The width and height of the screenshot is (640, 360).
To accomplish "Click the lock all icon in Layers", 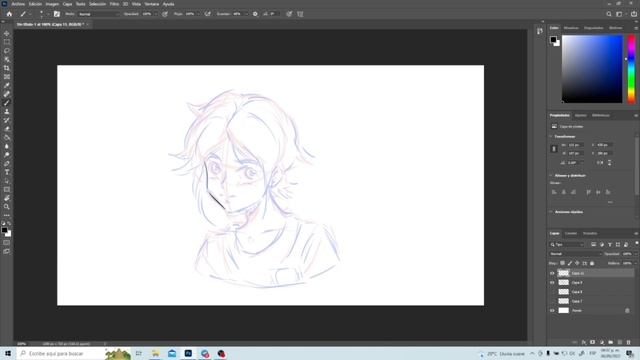I will [592, 263].
